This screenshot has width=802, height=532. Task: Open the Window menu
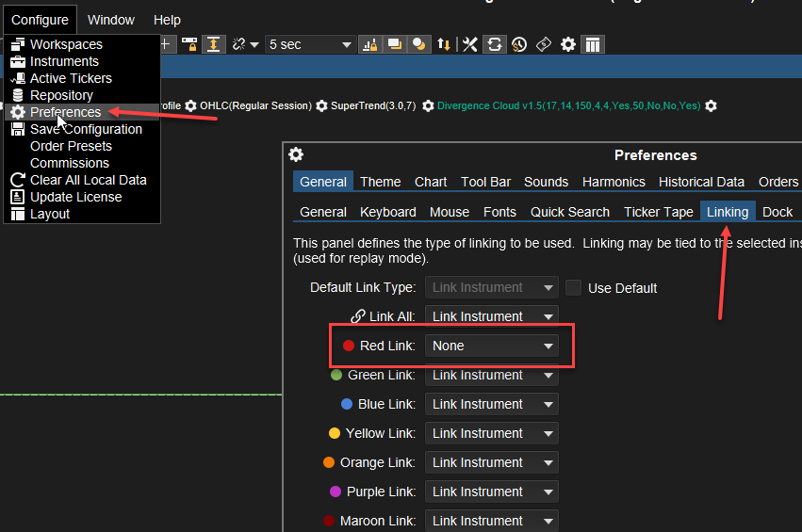pos(111,20)
